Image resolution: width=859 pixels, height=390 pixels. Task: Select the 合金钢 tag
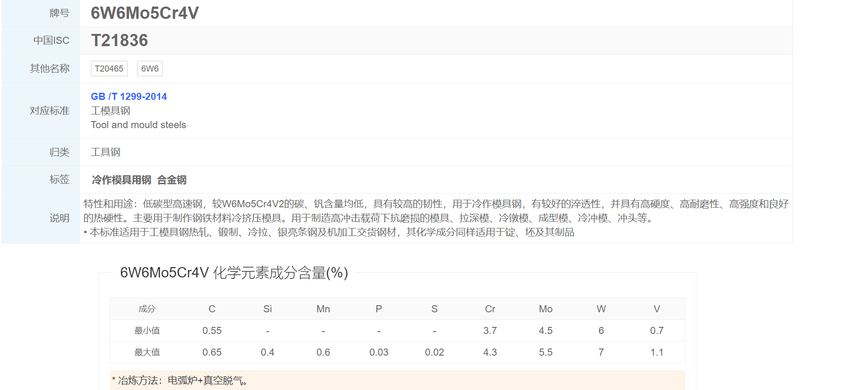[171, 180]
